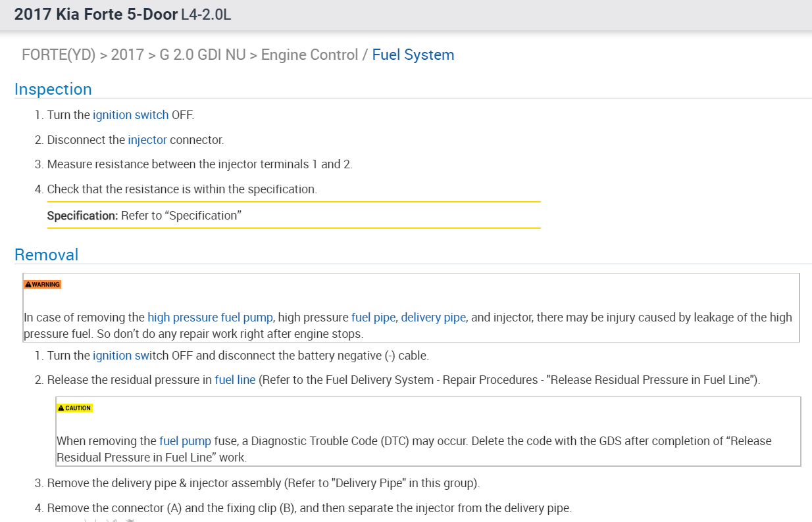Open the delivery pipe link in the warning
812x522 pixels.
pyautogui.click(x=433, y=318)
